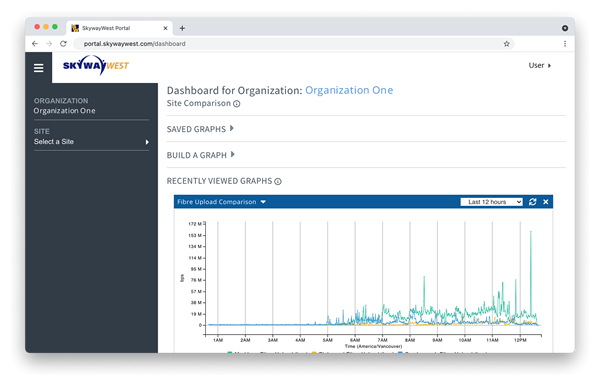
Task: Open the hamburger sidebar menu
Action: pos(38,68)
